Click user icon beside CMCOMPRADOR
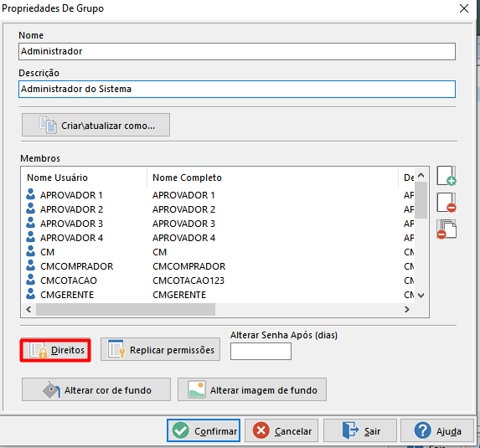480x448 pixels. point(30,265)
